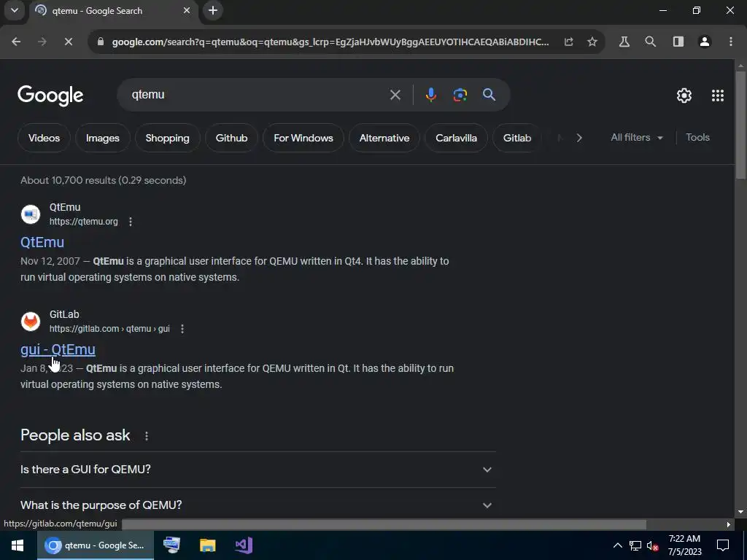
Task: Click the browser back arrow
Action: point(16,42)
